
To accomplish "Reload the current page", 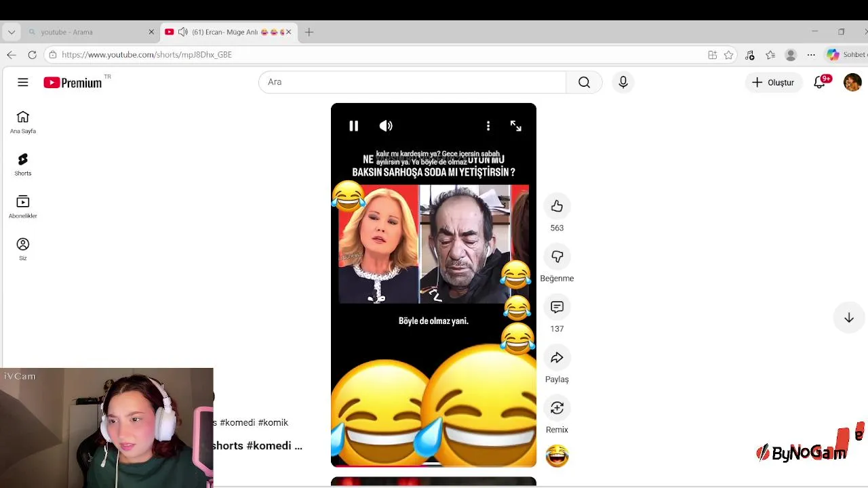I will 32,55.
